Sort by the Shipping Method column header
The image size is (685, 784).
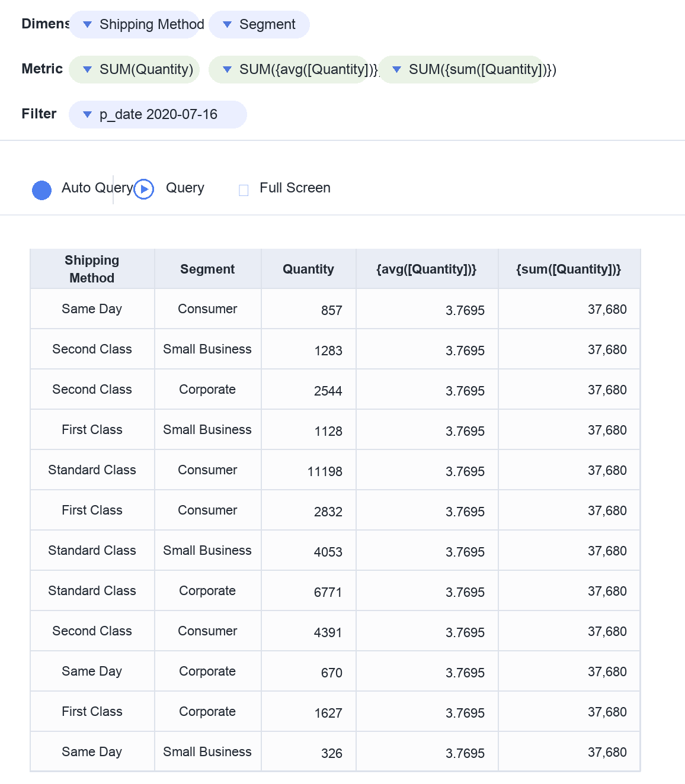(92, 269)
